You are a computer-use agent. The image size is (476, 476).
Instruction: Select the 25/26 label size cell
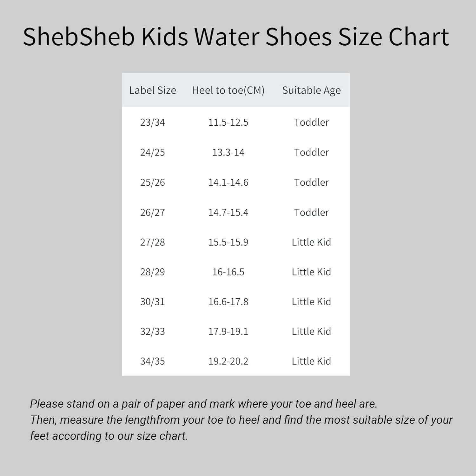coord(152,182)
